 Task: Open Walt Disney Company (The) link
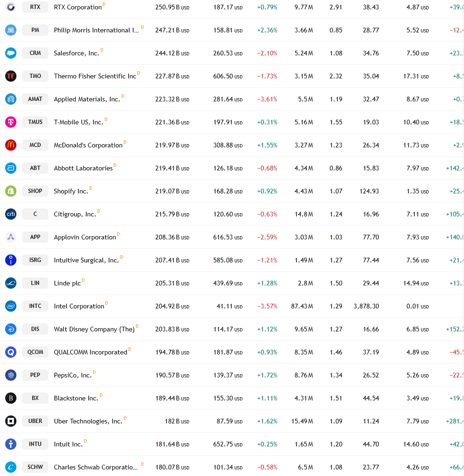coord(94,330)
